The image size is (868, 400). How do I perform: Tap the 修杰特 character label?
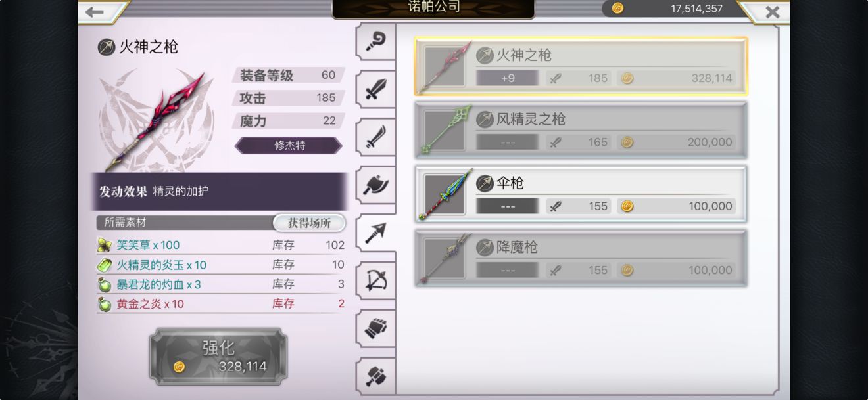pyautogui.click(x=289, y=145)
